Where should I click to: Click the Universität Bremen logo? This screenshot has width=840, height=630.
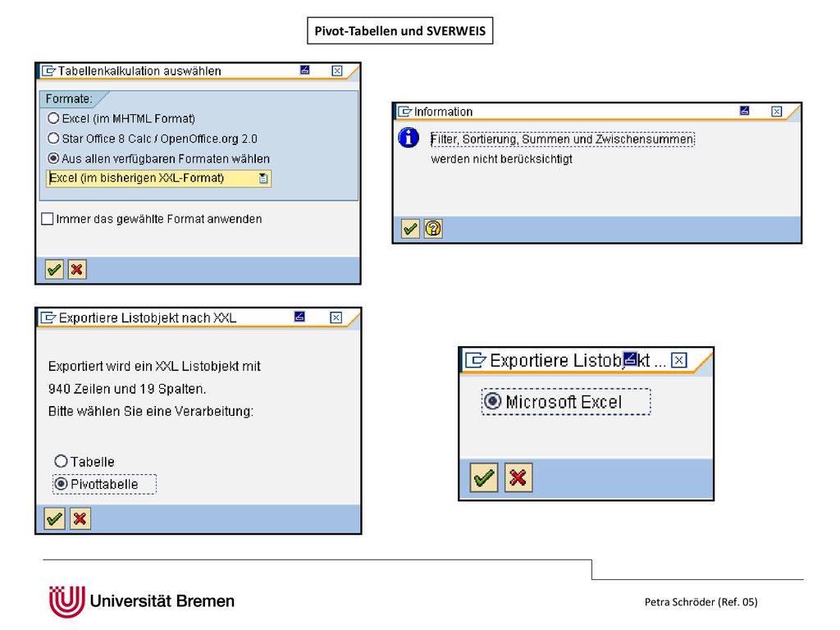click(141, 601)
